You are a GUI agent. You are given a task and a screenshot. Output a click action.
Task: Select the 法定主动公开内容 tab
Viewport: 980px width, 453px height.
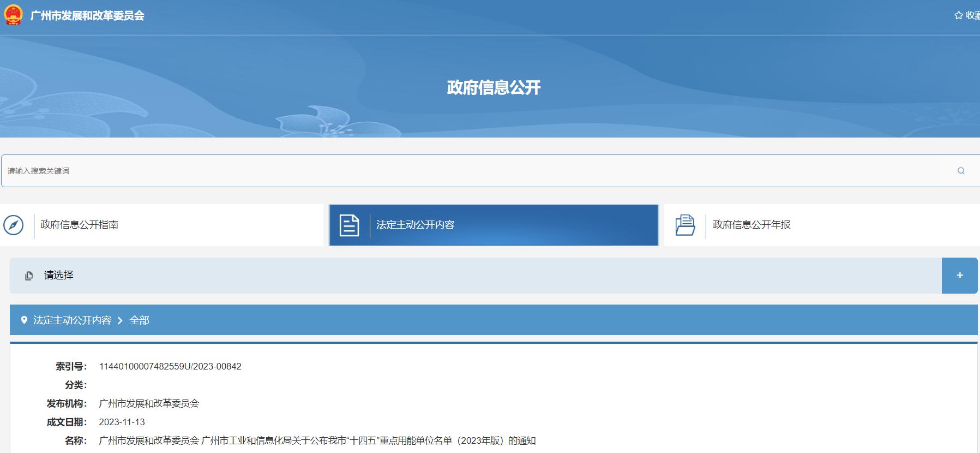[415, 225]
